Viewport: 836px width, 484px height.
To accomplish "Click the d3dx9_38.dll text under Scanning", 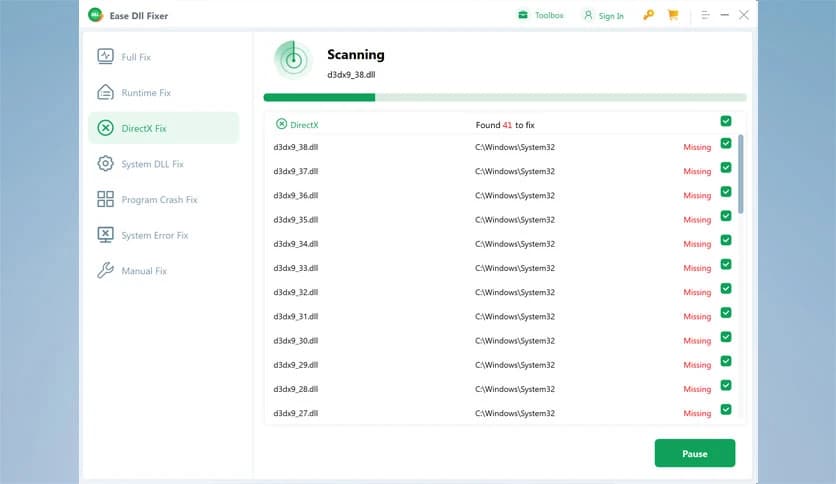I will click(x=351, y=75).
